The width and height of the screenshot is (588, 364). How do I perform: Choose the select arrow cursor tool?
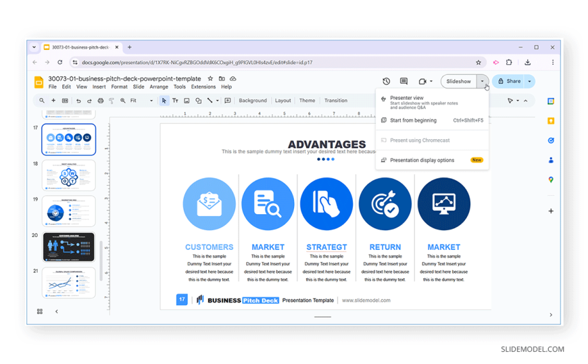164,101
